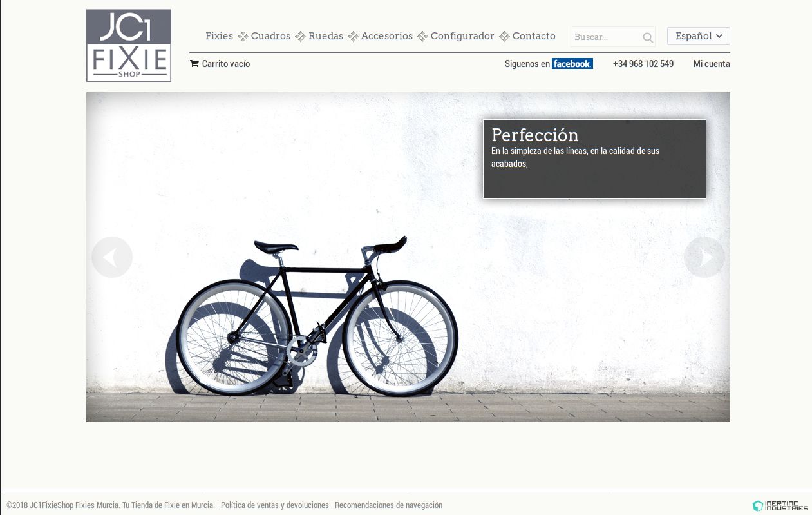Click the Perfección slide caption box

point(594,159)
